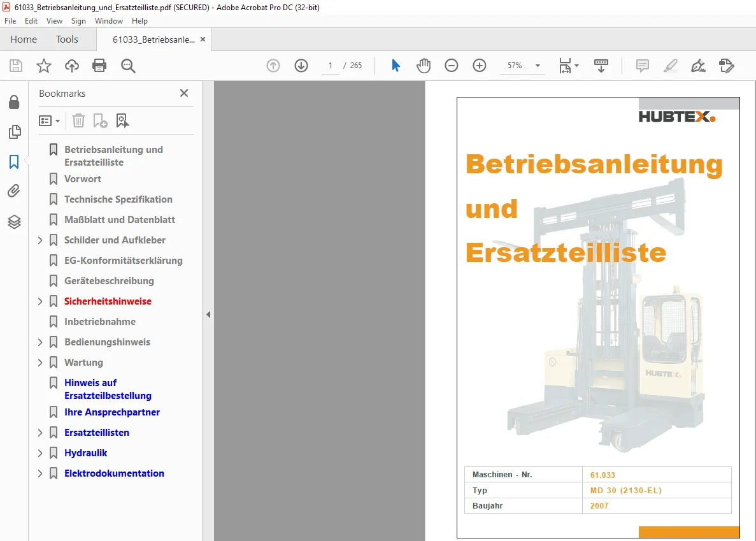
Task: Open the View menu
Action: tap(55, 21)
